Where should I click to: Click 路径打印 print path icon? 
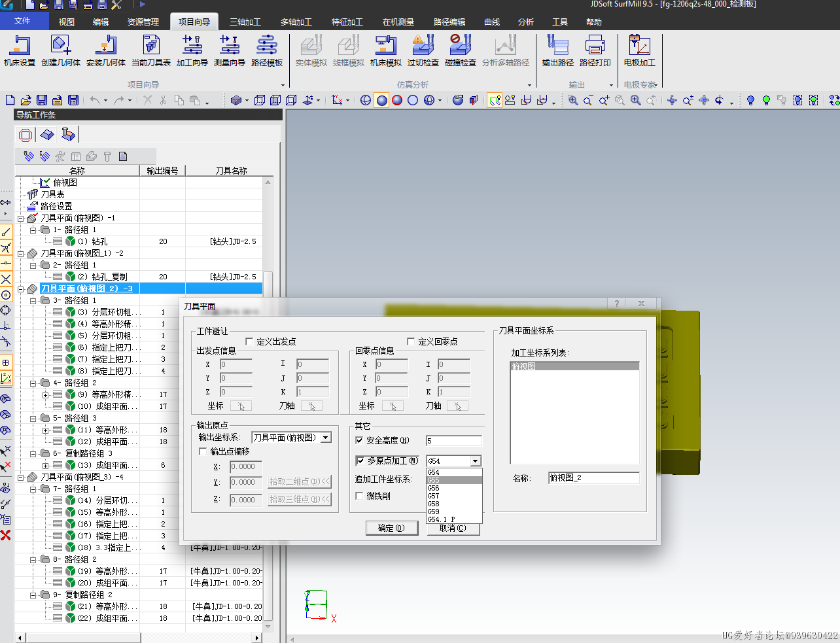[595, 51]
